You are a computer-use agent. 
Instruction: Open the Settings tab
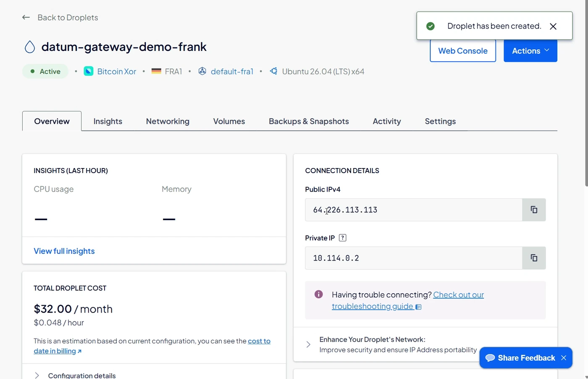tap(440, 121)
